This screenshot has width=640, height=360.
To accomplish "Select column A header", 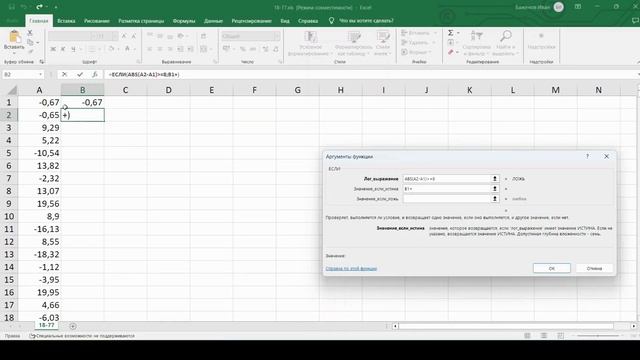I will (39, 90).
